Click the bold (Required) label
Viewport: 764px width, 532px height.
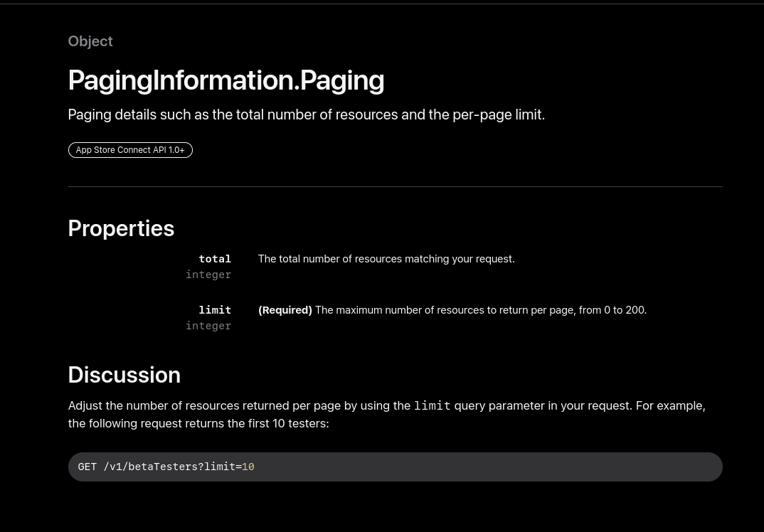tap(285, 310)
